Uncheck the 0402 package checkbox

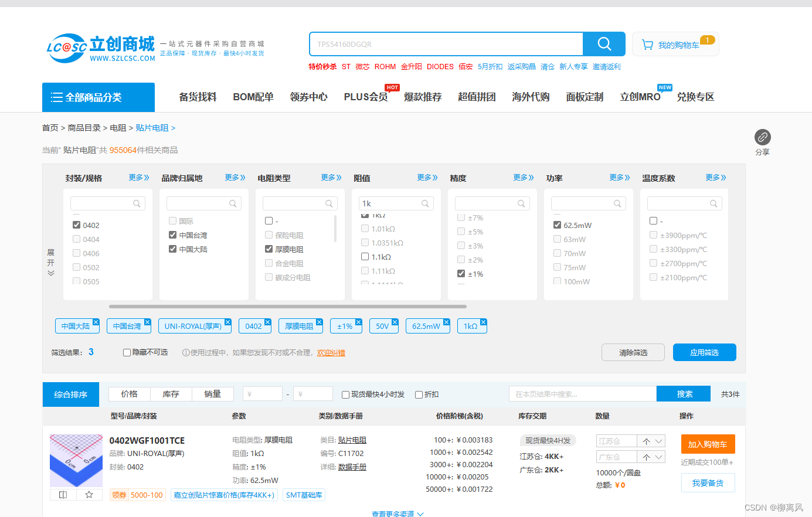click(x=76, y=225)
